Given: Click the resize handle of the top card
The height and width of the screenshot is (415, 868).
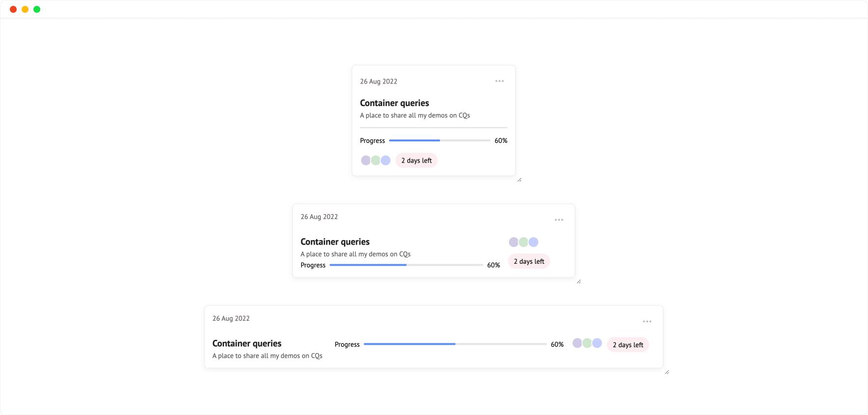Looking at the screenshot, I should [519, 180].
